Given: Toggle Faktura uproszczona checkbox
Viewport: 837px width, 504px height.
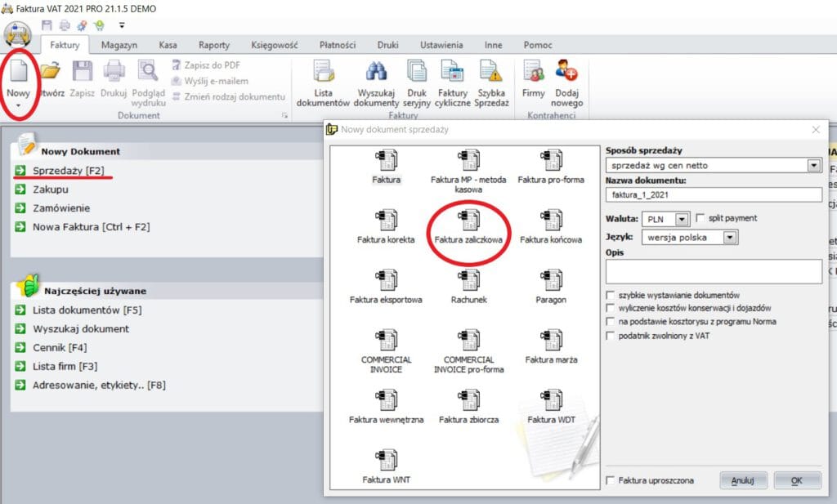Looking at the screenshot, I should click(x=611, y=480).
